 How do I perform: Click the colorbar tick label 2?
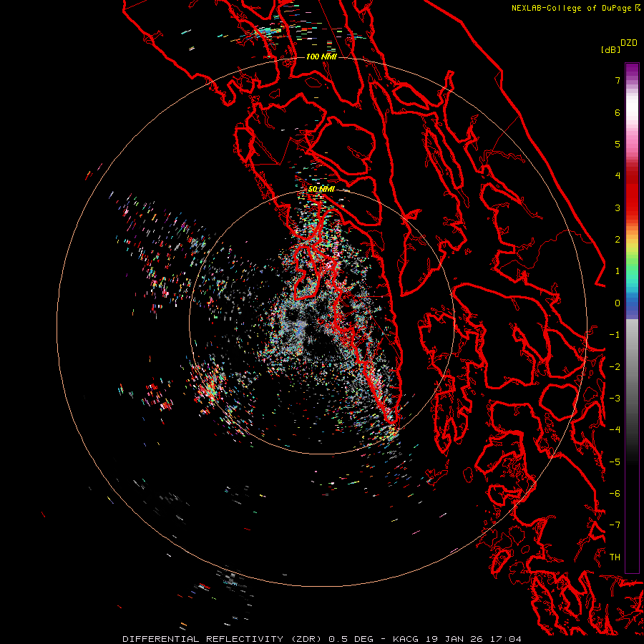[618, 240]
